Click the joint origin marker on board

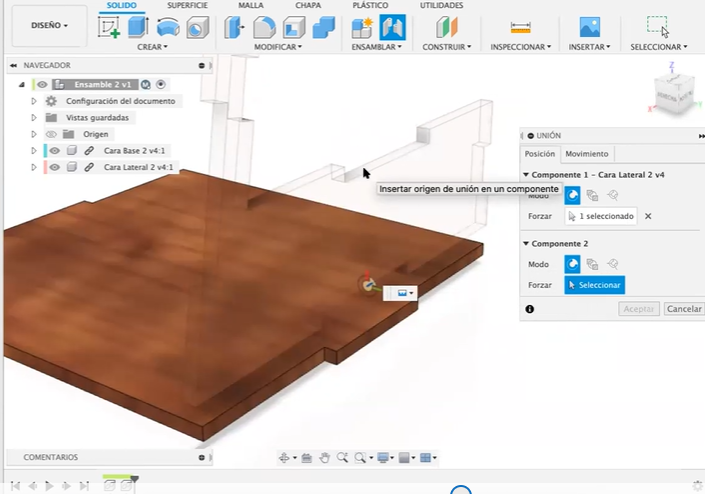368,284
